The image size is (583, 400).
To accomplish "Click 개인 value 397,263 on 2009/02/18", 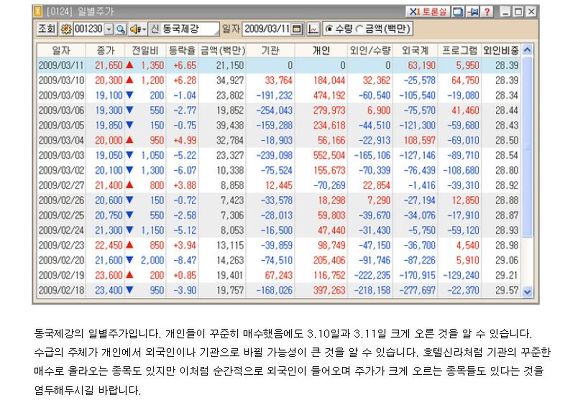I will point(329,290).
